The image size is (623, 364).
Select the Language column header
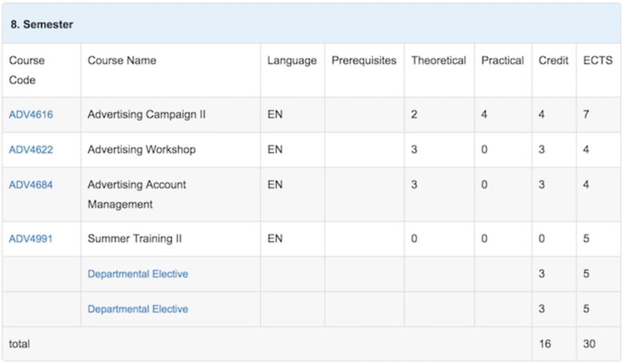point(292,60)
